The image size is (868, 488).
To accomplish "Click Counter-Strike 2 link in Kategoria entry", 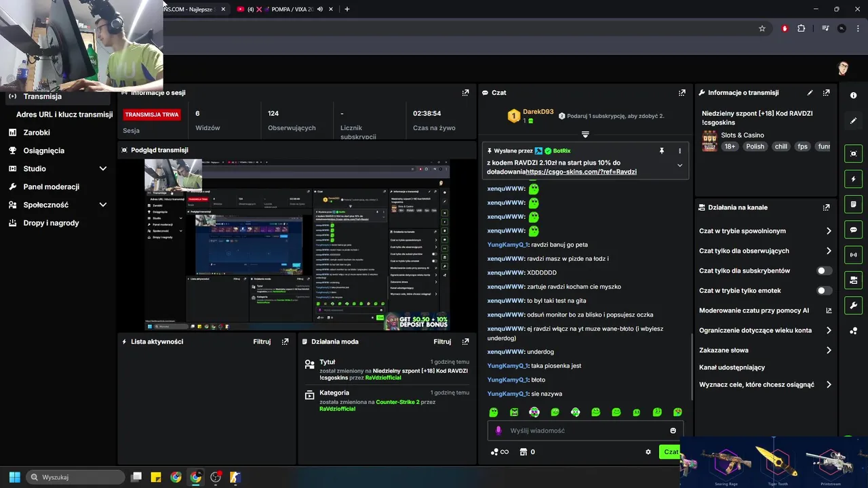I will (397, 402).
